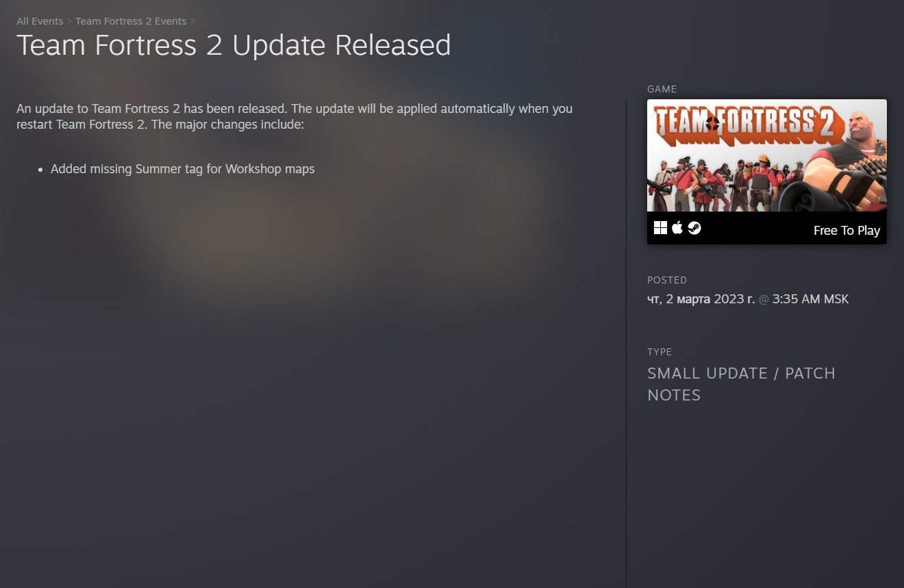Click the arrow separator after All Events

click(x=69, y=21)
